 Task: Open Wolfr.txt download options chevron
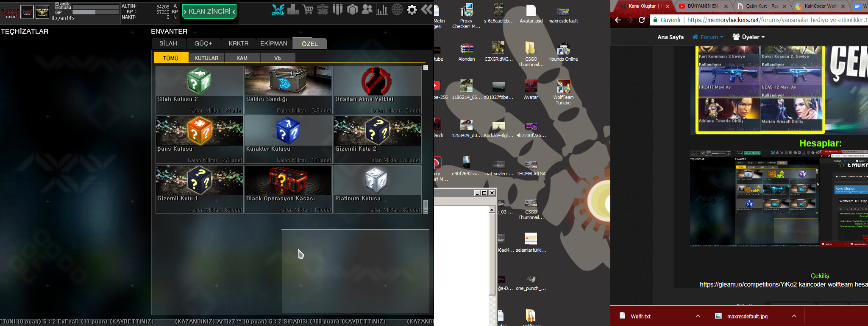(x=698, y=316)
